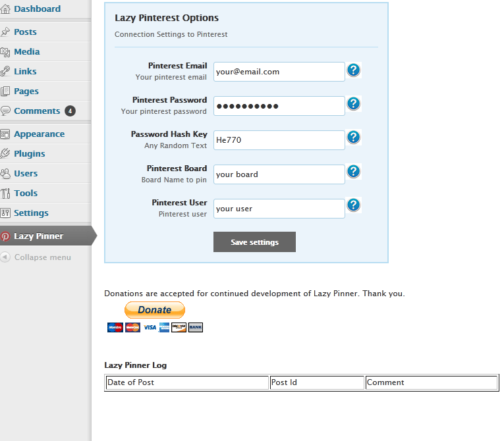
Task: Click the MasterCard card icon
Action: tap(132, 327)
